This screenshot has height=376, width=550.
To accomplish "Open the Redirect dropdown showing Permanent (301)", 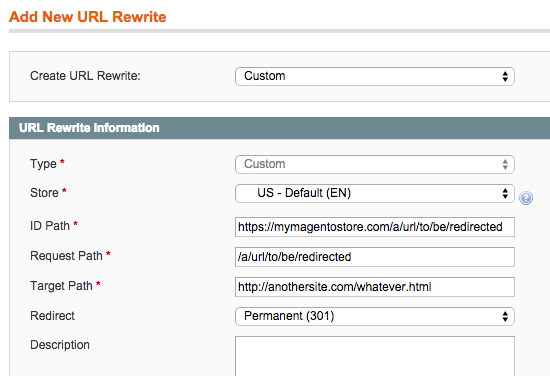I will tap(375, 316).
